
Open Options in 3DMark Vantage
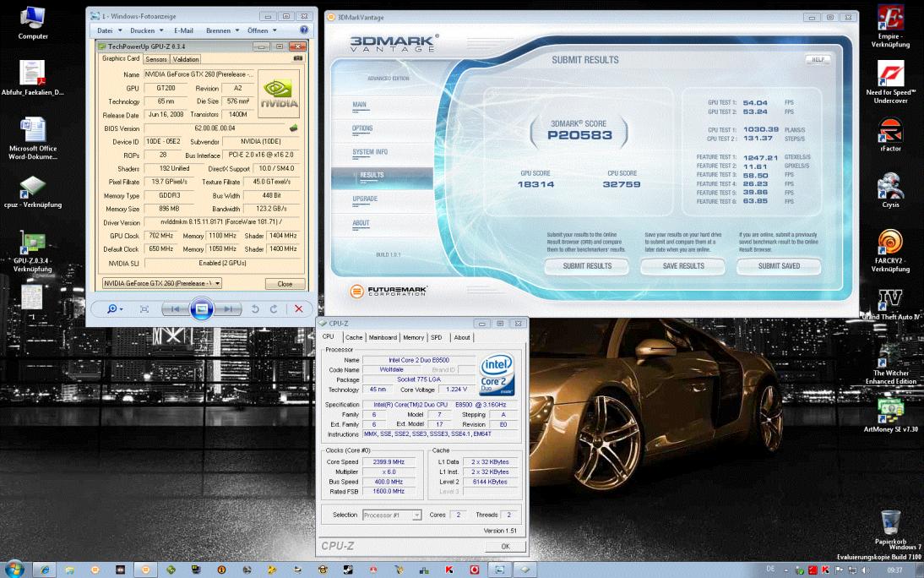362,128
